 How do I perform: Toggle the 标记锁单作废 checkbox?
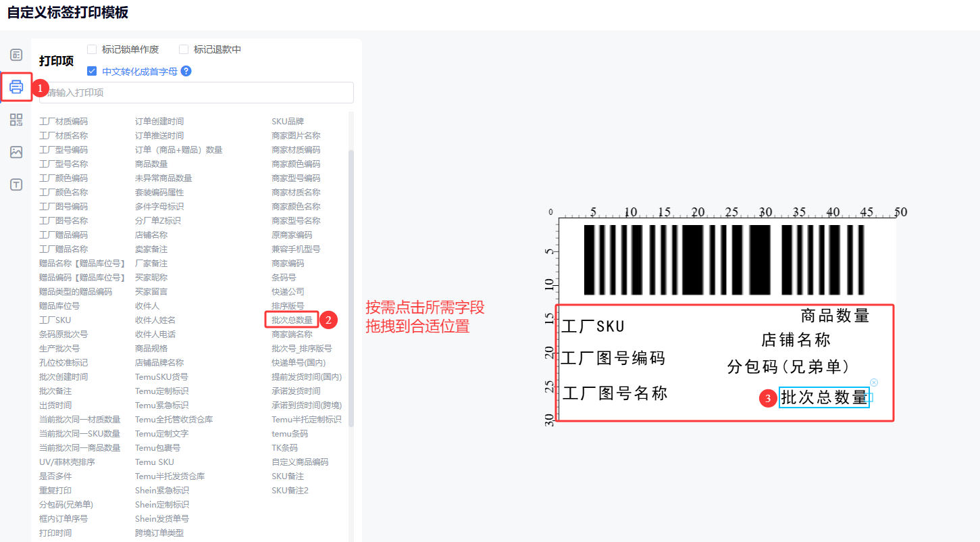(x=92, y=49)
